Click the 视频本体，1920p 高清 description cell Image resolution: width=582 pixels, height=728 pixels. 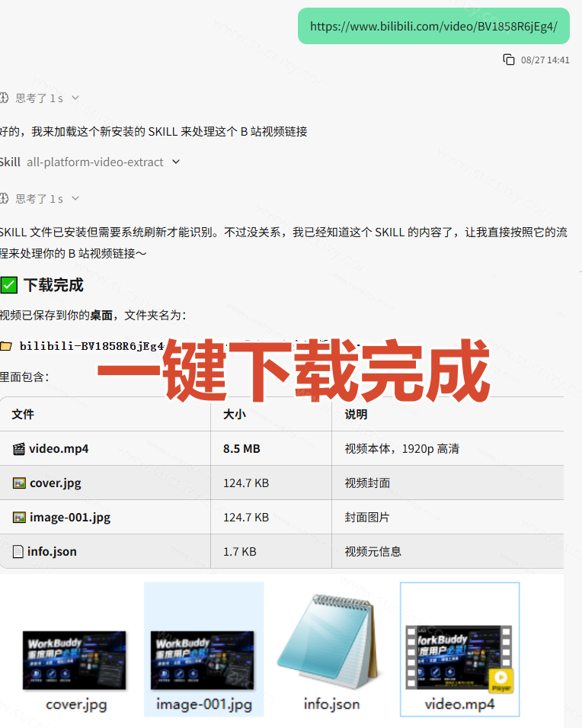click(x=448, y=448)
